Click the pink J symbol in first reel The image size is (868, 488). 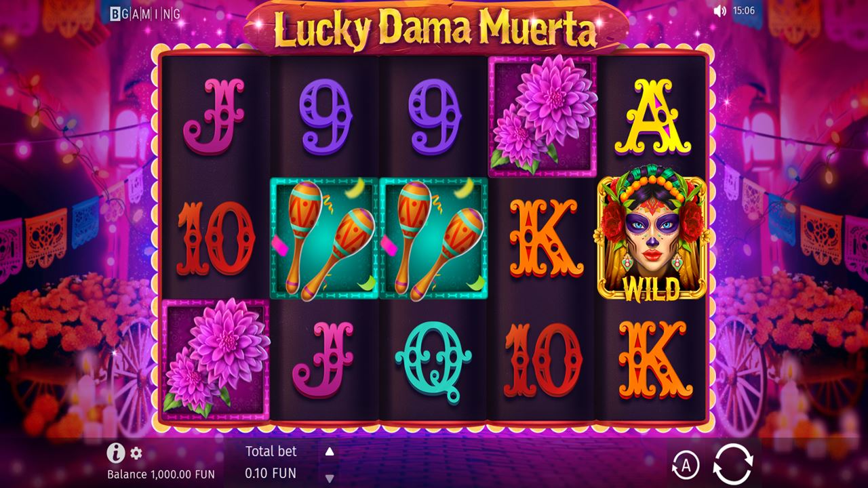pos(214,116)
